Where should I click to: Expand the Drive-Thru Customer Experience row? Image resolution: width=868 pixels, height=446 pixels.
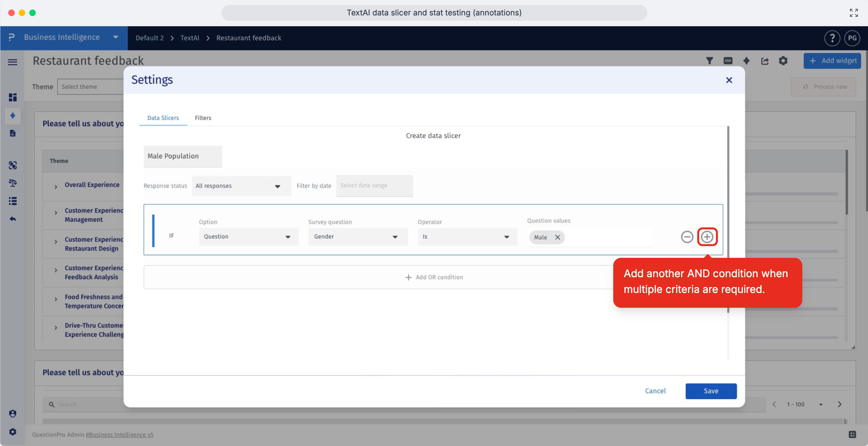56,327
